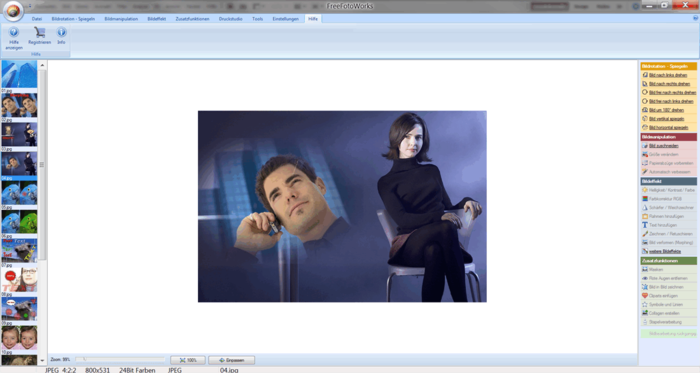This screenshot has height=373, width=700.
Task: Click the Cliparts einfügen heart icon
Action: click(x=645, y=295)
